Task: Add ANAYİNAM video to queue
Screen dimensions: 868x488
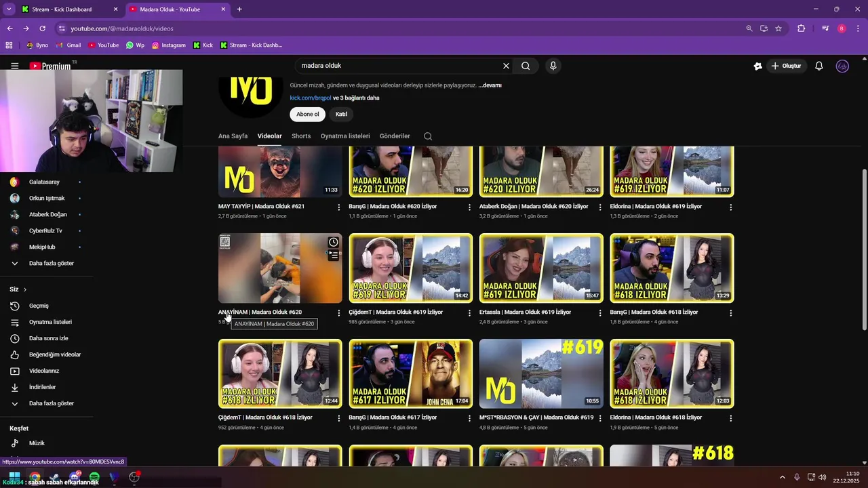Action: point(334,256)
